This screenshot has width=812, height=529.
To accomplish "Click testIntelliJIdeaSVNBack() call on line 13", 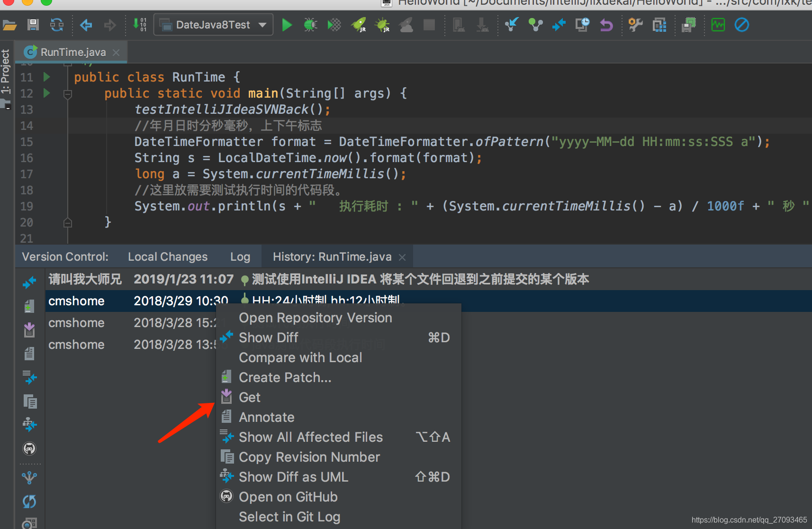I will click(x=228, y=109).
